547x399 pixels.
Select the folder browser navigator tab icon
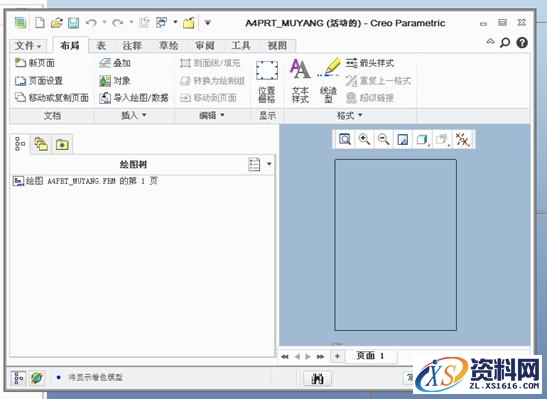click(62, 144)
